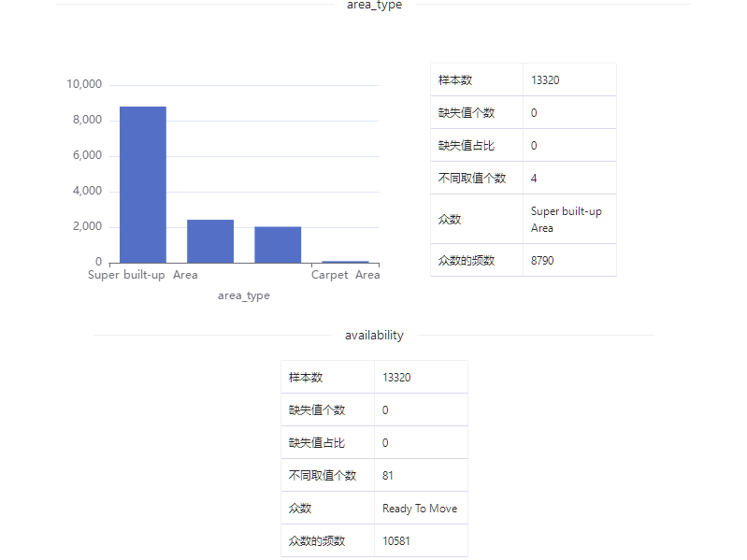Click the area_type x-axis title below chart

(244, 295)
